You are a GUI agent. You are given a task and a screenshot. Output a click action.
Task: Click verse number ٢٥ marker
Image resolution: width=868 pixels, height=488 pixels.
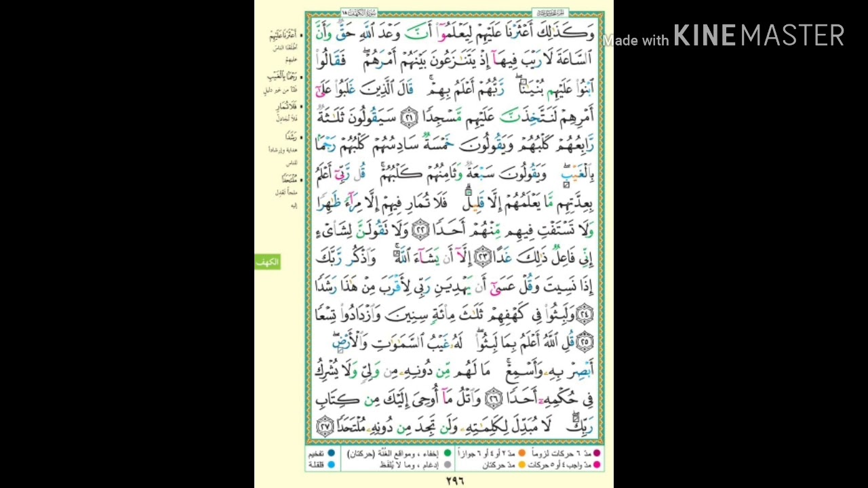[585, 342]
